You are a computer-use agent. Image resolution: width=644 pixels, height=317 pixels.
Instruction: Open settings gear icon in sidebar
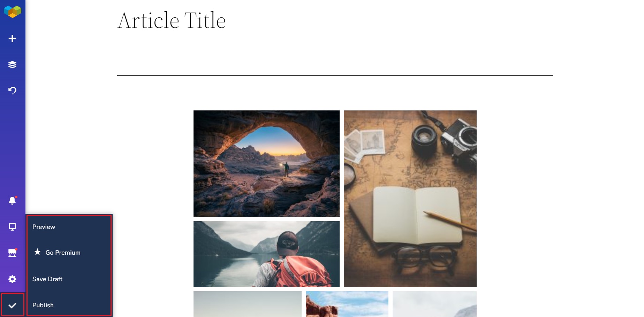click(x=13, y=279)
